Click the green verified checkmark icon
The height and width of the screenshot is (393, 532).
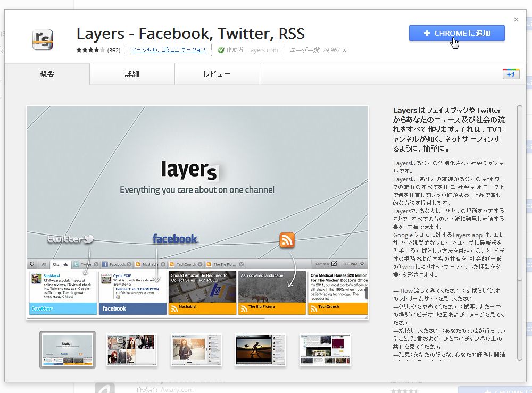(221, 50)
